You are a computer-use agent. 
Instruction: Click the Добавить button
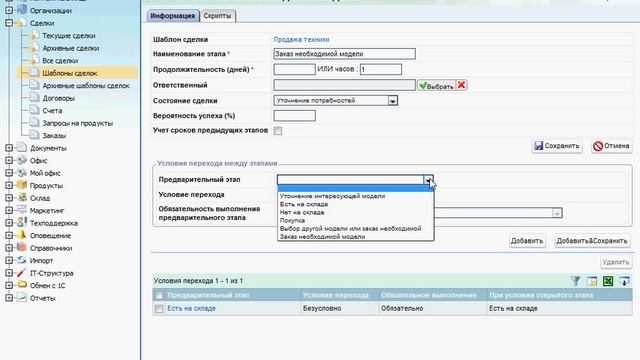(x=527, y=241)
